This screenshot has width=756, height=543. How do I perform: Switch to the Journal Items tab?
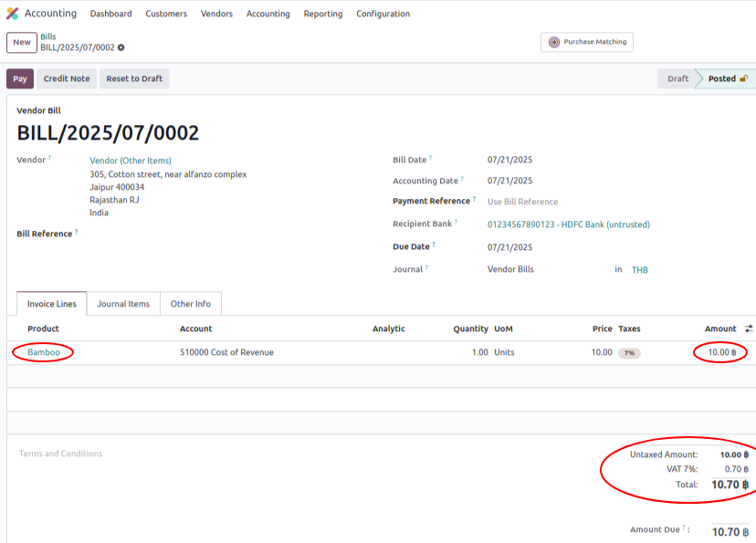click(123, 304)
